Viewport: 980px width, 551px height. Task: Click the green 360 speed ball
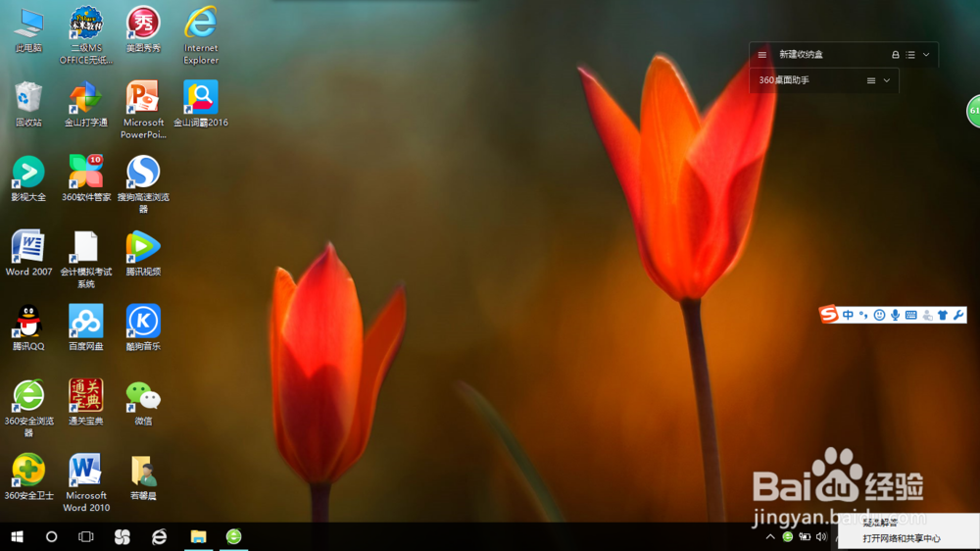[x=974, y=112]
